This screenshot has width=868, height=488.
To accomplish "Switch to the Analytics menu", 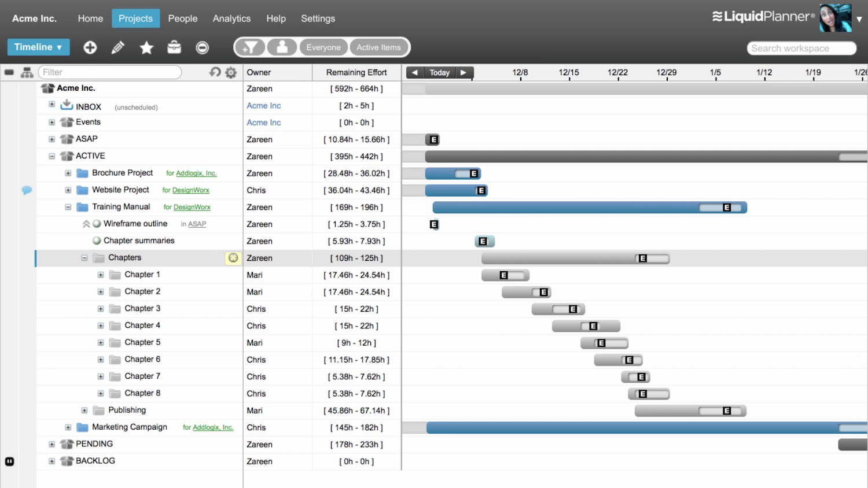I will click(x=231, y=18).
